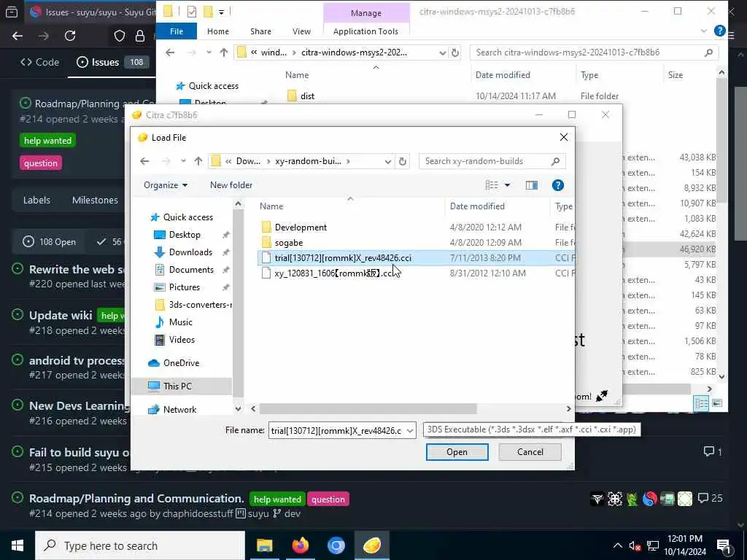Click help wanted label on issue 214
Viewport: 747px width, 560px height.
pos(47,141)
